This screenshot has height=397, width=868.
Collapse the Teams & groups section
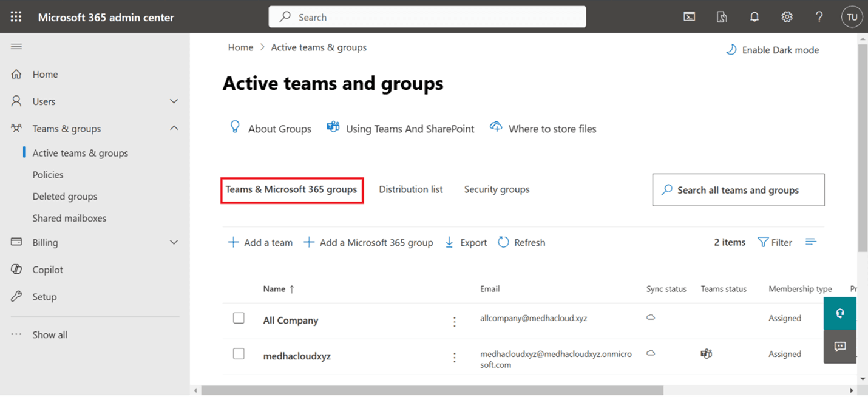[x=174, y=128]
